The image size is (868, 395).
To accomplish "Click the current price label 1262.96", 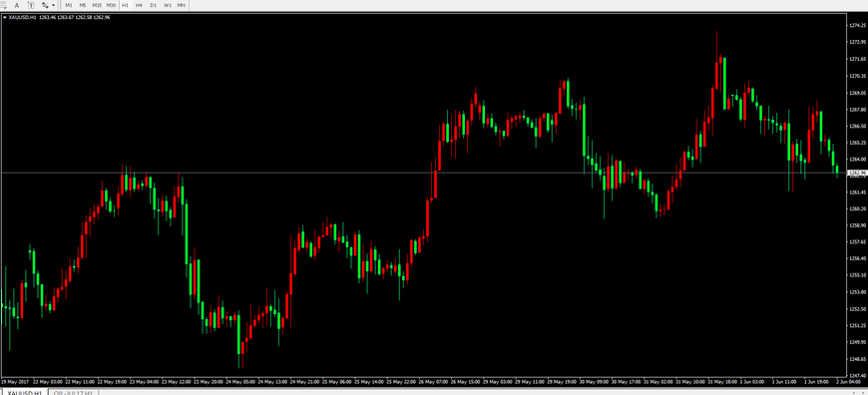I will click(x=856, y=174).
